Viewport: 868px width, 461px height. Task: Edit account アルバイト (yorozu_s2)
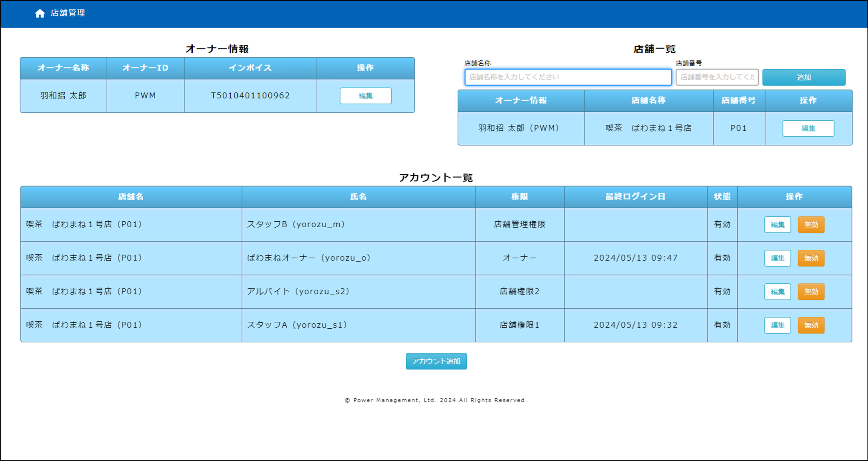point(777,292)
